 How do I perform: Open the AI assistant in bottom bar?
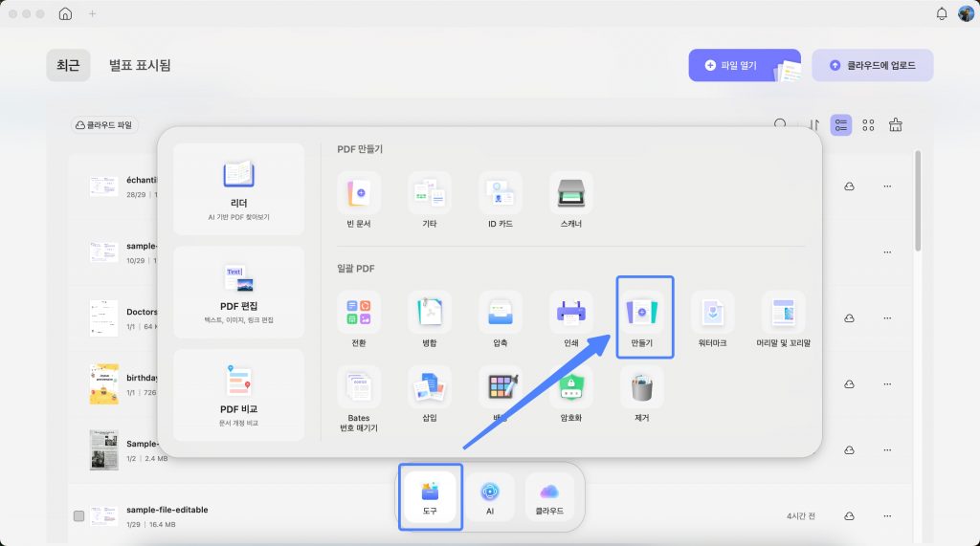point(490,497)
